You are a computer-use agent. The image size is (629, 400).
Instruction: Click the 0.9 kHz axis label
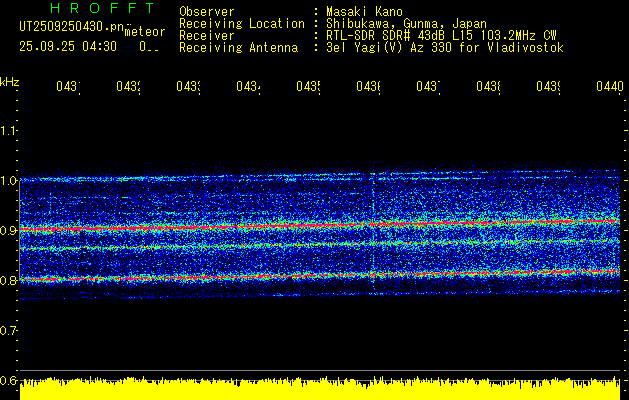(x=7, y=230)
